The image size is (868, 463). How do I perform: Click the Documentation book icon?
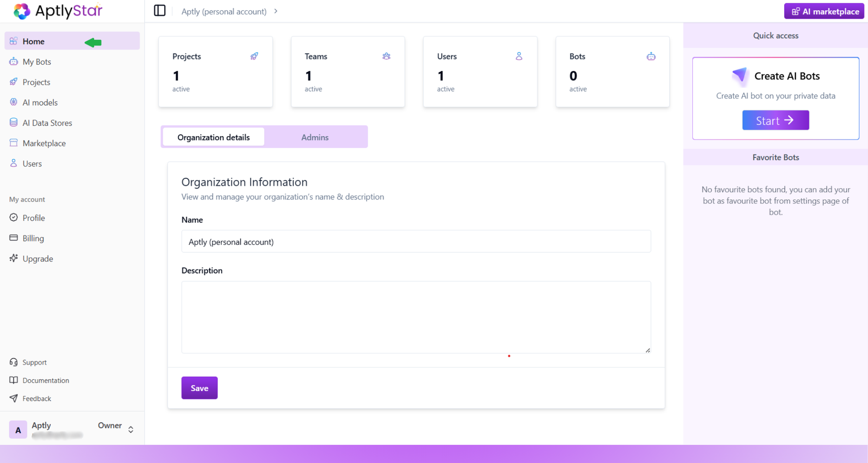[x=13, y=380]
